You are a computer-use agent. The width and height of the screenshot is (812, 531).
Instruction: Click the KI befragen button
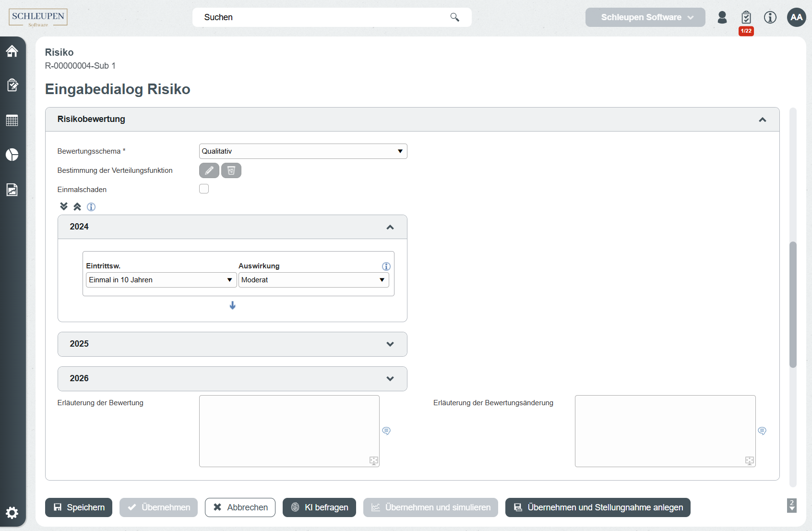click(x=319, y=507)
